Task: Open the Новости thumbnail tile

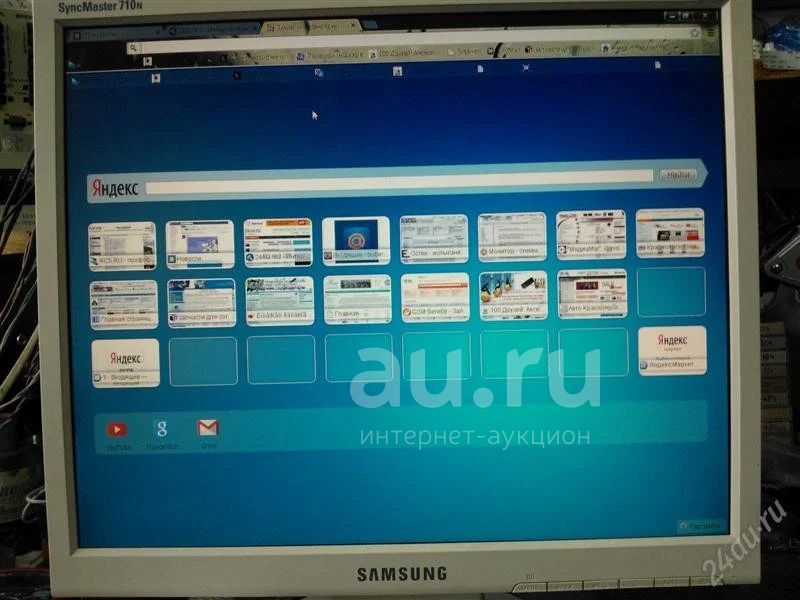Action: tap(200, 244)
